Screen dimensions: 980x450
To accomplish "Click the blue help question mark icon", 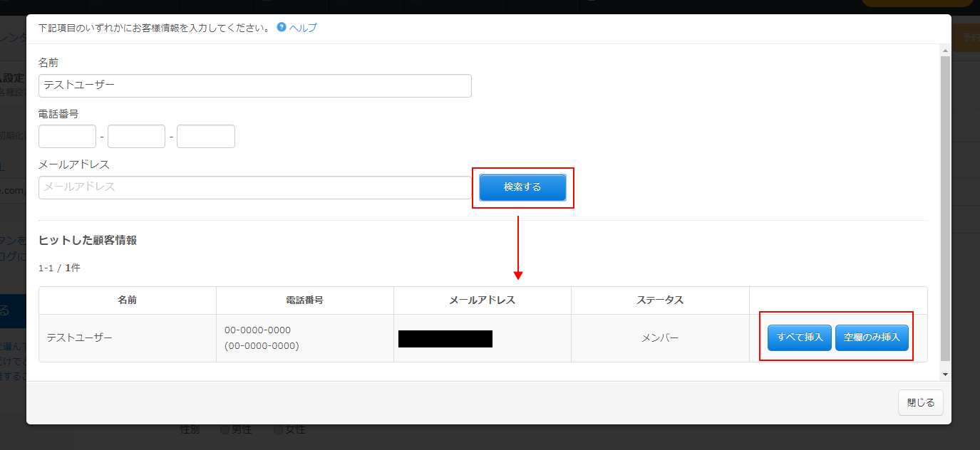I will pos(282,28).
